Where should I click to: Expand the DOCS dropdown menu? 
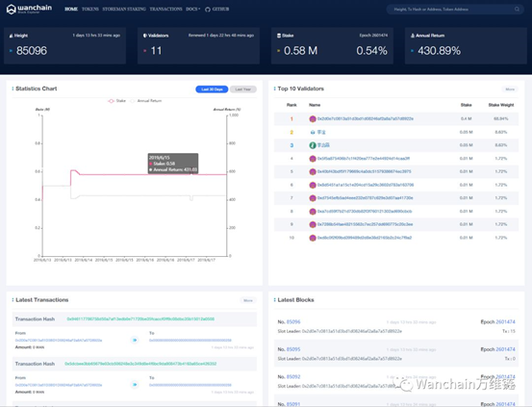point(193,10)
